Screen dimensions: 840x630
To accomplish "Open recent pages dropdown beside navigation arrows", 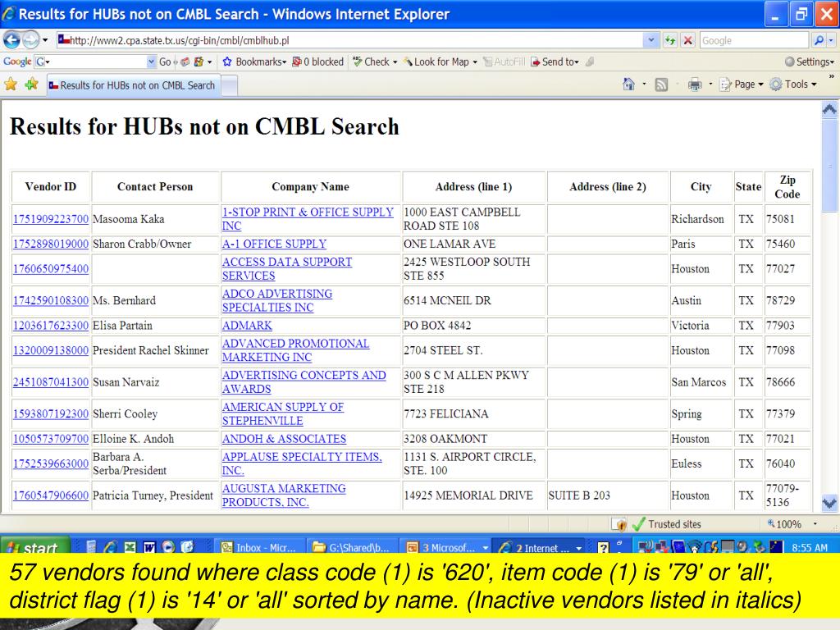I will [45, 40].
